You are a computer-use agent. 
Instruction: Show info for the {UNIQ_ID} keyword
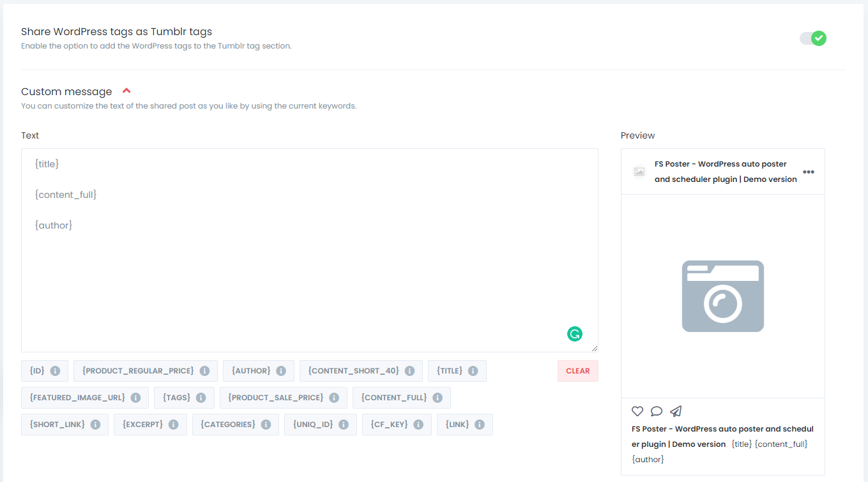344,425
